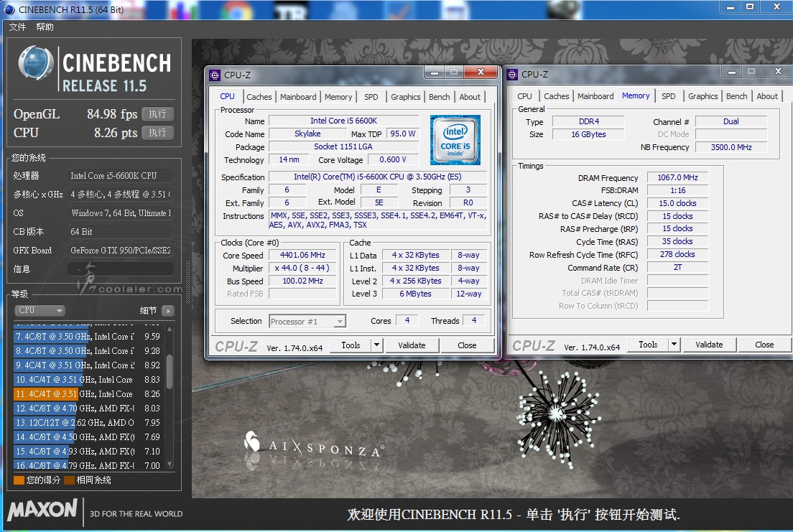Open About tab in the memory CPU-Z window
Image resolution: width=793 pixels, height=532 pixels.
click(767, 96)
